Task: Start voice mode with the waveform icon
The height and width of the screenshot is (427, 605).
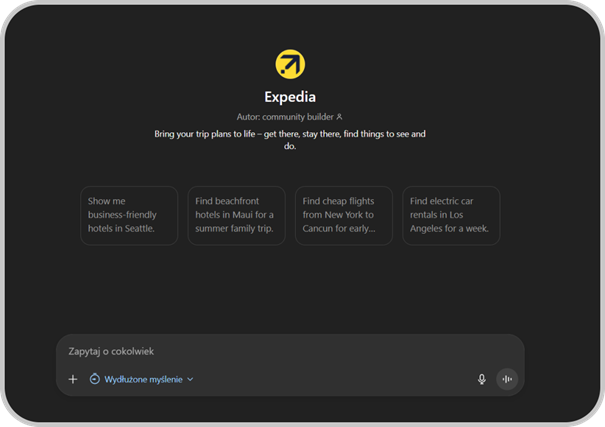Action: [x=507, y=379]
